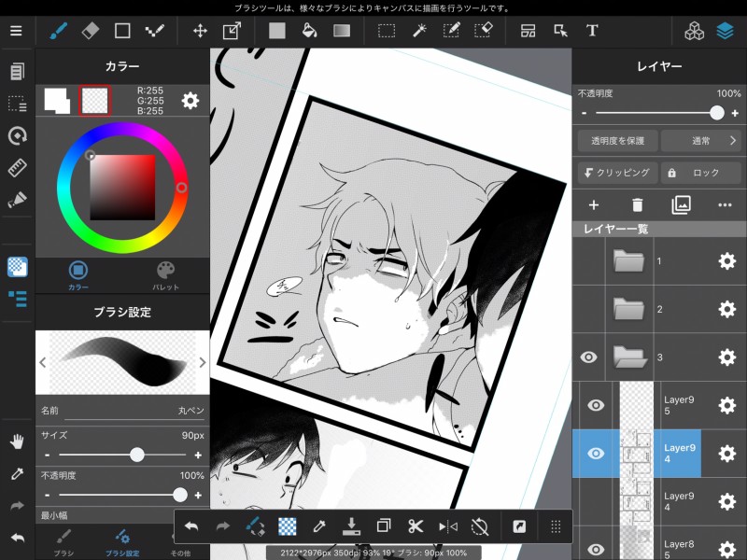Select the Brush tool
747x560 pixels.
pos(59,31)
